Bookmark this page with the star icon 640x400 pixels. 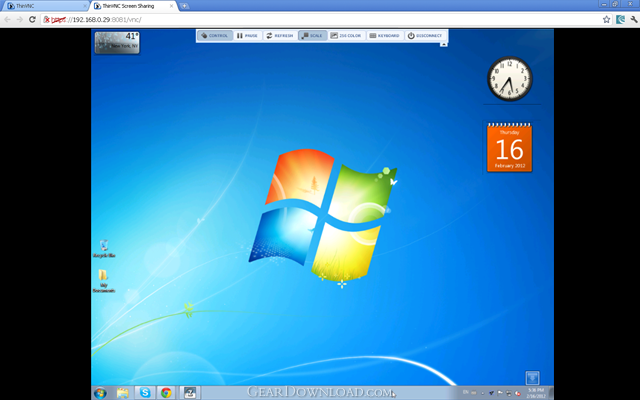(x=607, y=19)
